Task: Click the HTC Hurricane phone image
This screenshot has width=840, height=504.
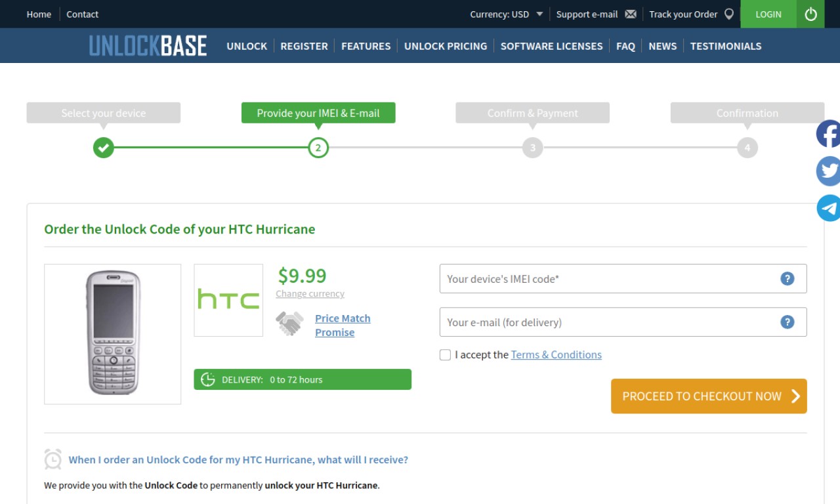Action: tap(113, 334)
